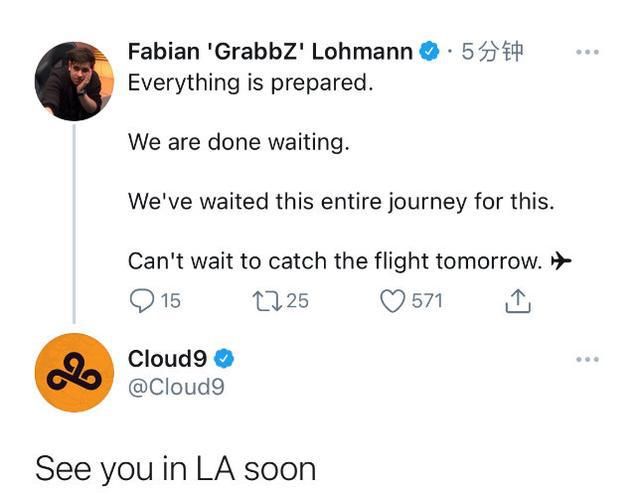View the 571 likes count
Screen dimensions: 640x494
click(427, 301)
